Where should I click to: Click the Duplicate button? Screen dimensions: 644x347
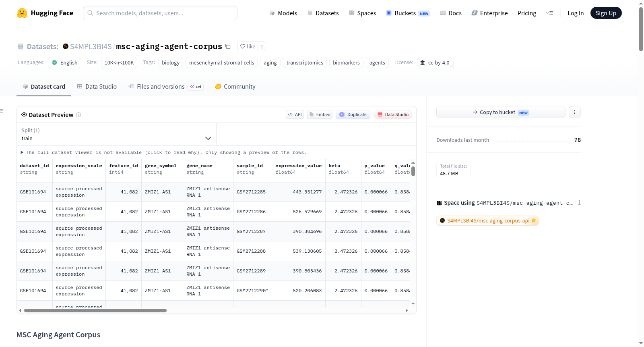353,114
